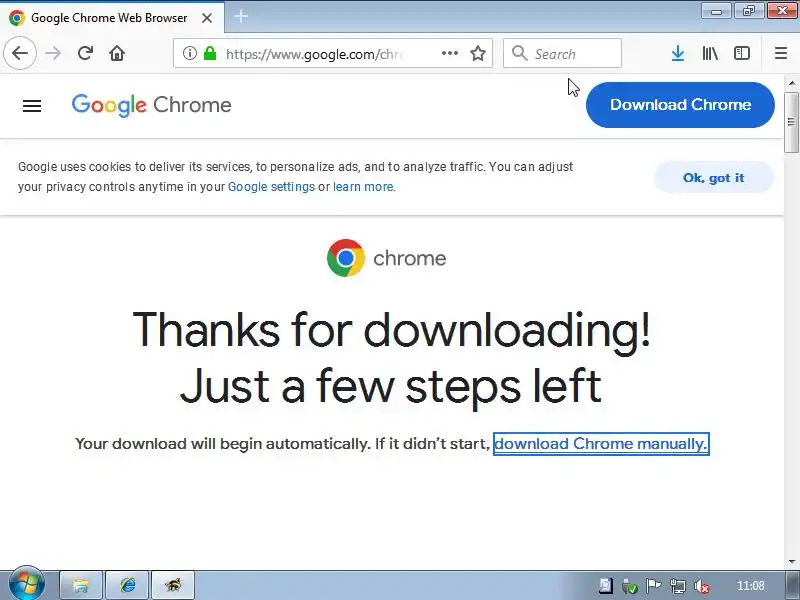Viewport: 800px width, 600px height.
Task: Open the Firefox home page
Action: 117,53
